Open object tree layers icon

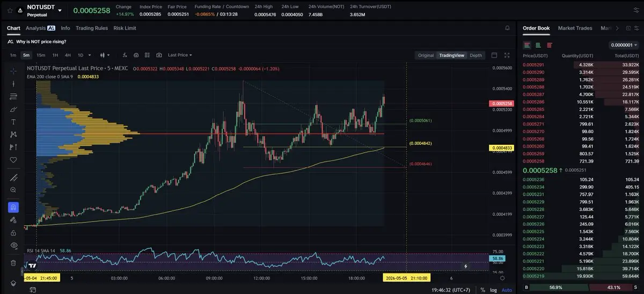[x=13, y=283]
